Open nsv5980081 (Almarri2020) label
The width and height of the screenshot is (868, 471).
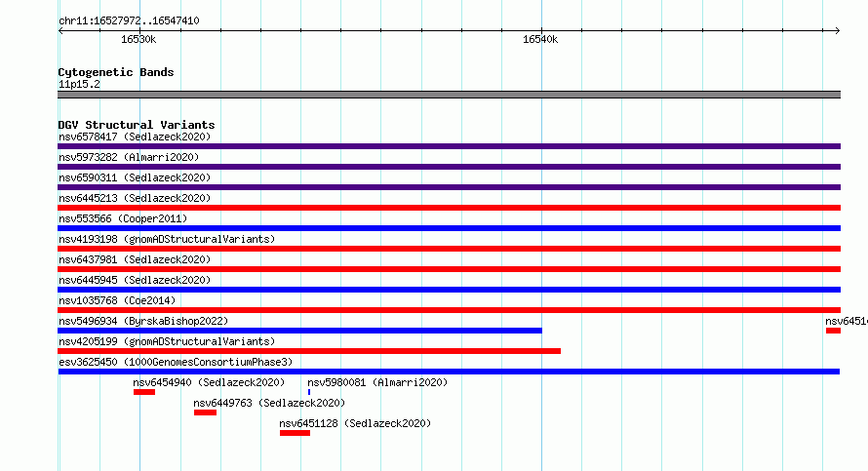click(x=377, y=382)
